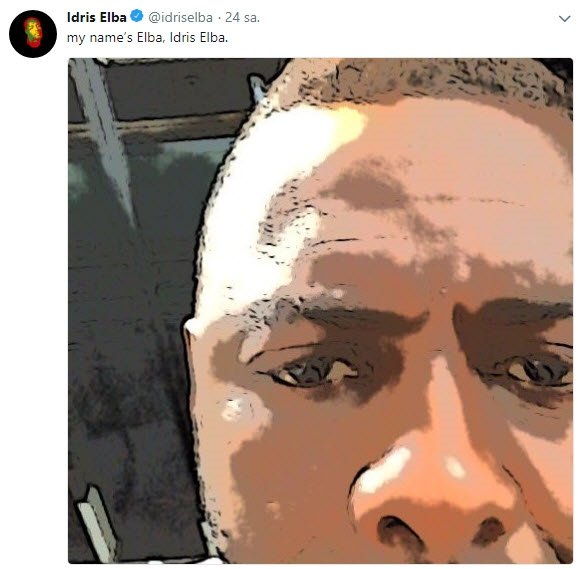Open the tweet's caret menu
This screenshot has height=569, width=578.
(564, 18)
